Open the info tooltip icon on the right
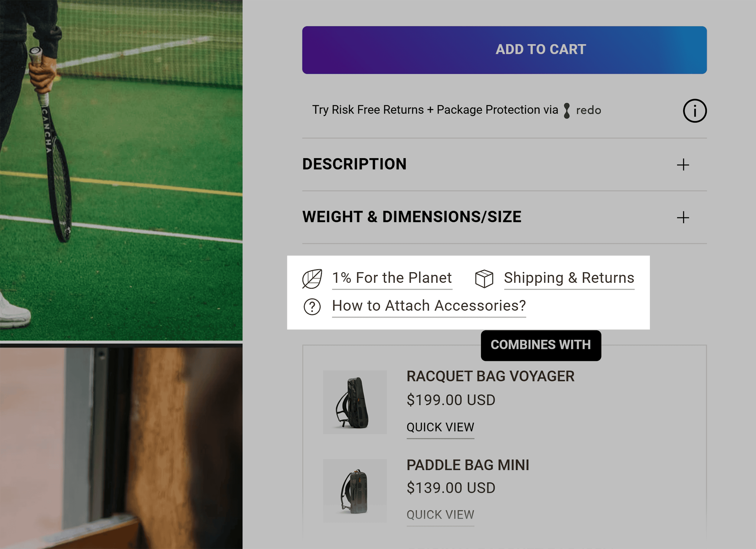 pos(695,111)
